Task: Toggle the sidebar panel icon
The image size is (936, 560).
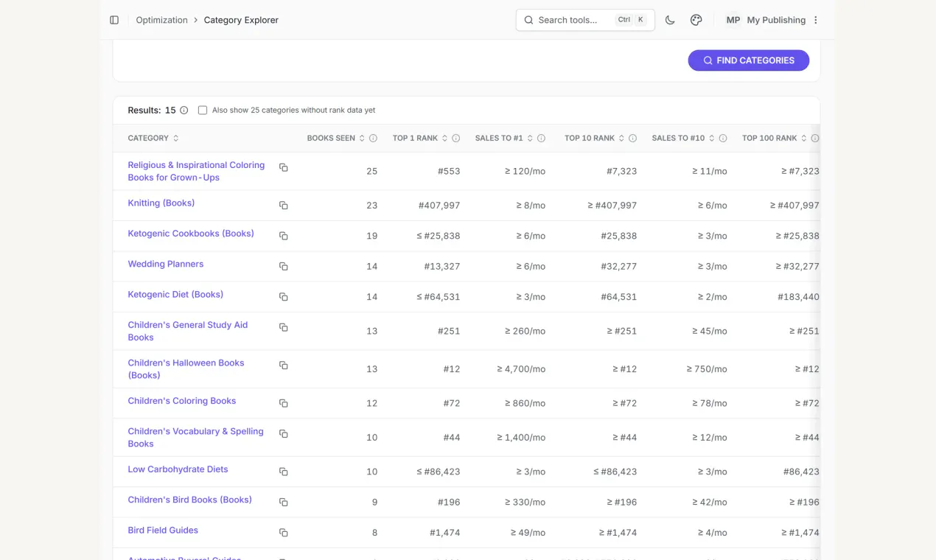Action: pos(114,20)
